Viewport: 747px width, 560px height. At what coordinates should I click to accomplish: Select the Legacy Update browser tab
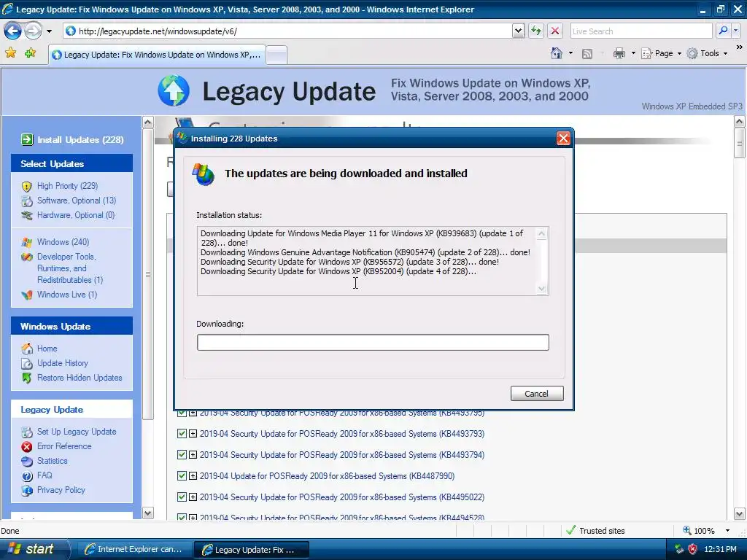(x=157, y=55)
